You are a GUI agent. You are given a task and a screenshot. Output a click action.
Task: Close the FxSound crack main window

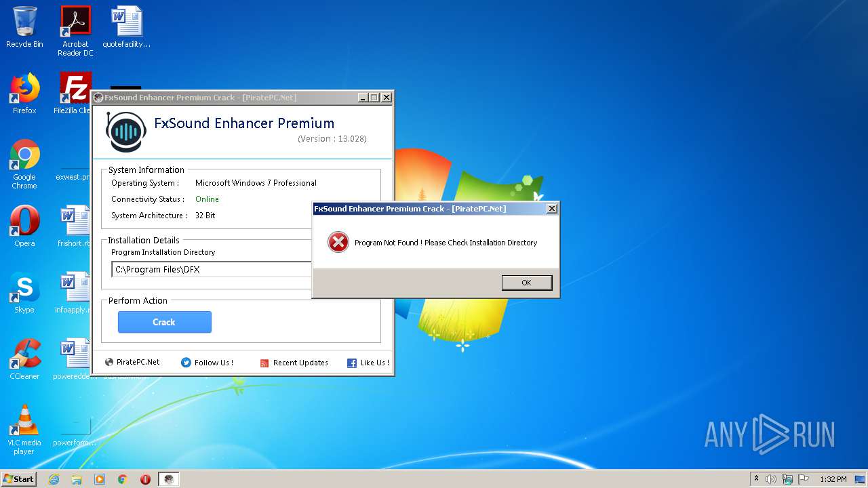point(387,98)
